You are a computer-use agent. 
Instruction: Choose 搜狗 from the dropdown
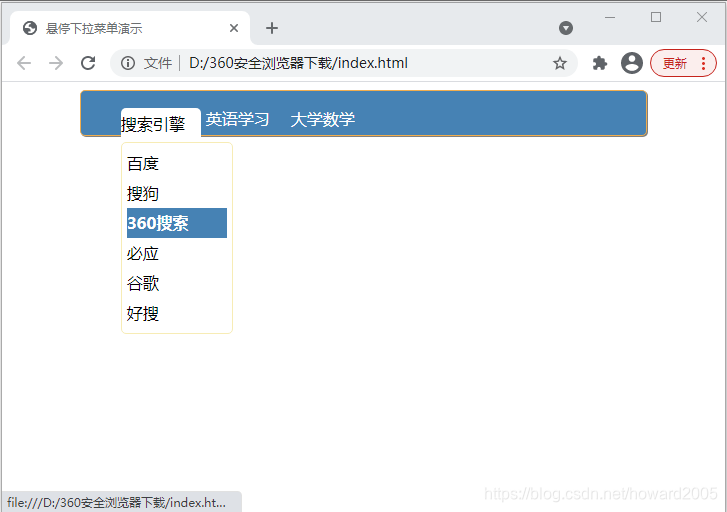pyautogui.click(x=176, y=193)
